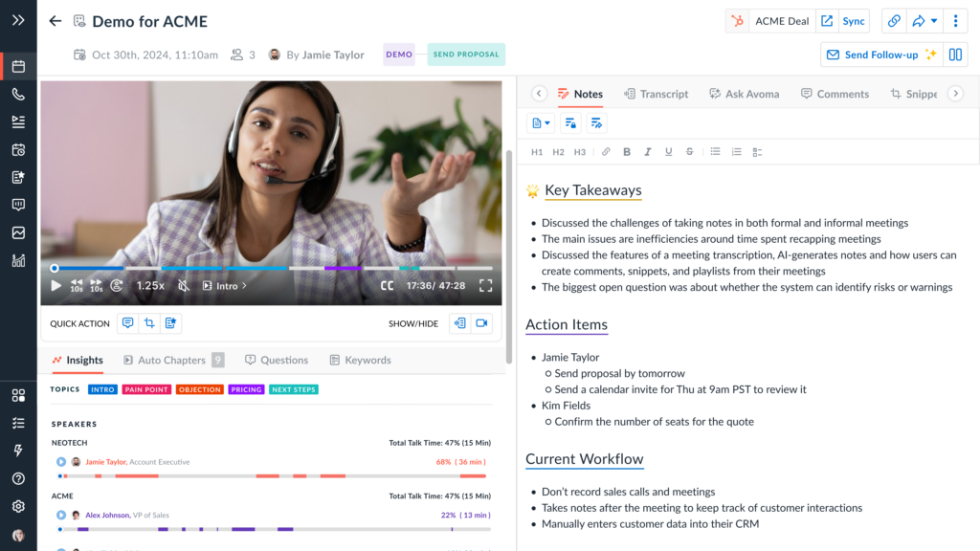Open the comment quick action icon
This screenshot has width=980, height=551.
click(128, 323)
